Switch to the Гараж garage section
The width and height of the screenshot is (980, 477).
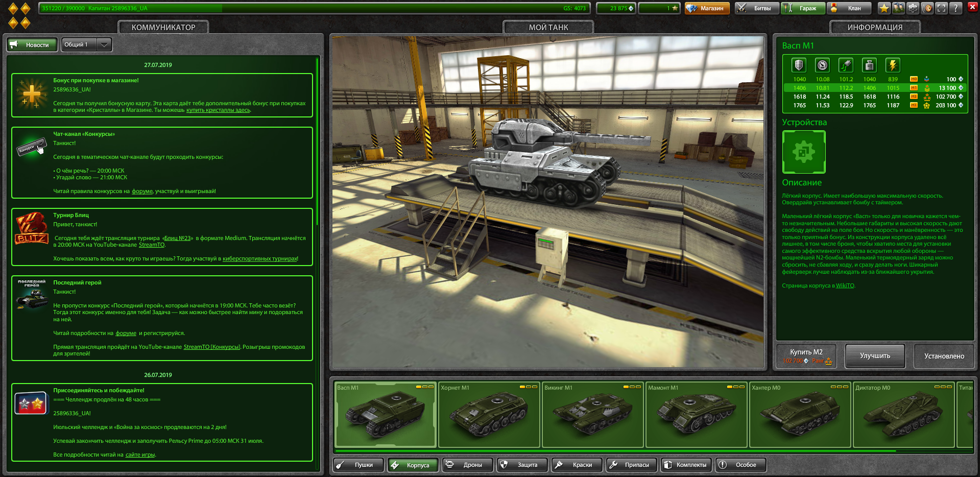(x=803, y=8)
